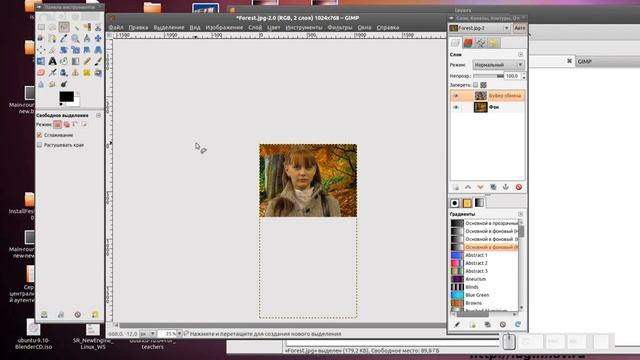Open the ruler unit dropdown
Viewport: 640px width, 360px height.
pyautogui.click(x=147, y=334)
